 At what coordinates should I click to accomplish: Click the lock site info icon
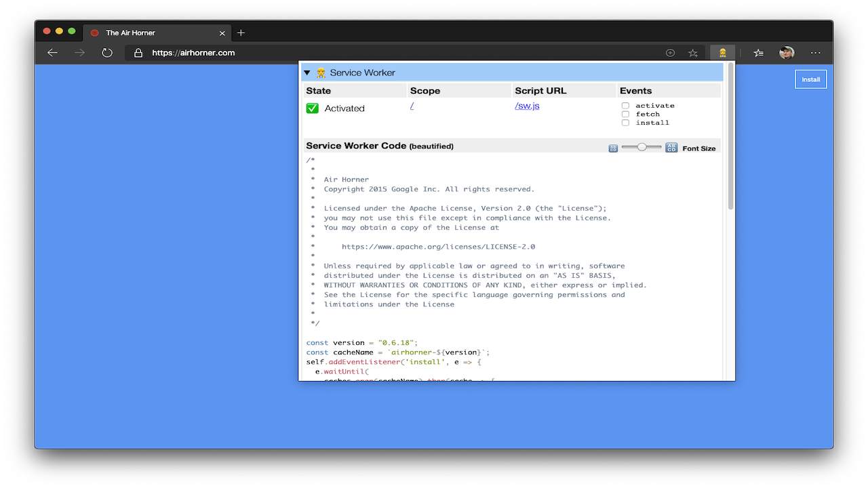pyautogui.click(x=138, y=53)
